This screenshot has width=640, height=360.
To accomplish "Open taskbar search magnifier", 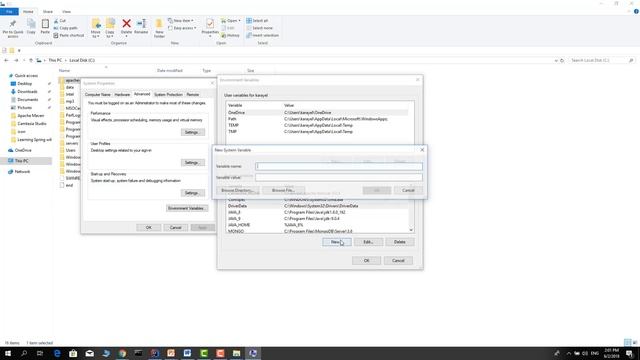I will click(x=24, y=353).
